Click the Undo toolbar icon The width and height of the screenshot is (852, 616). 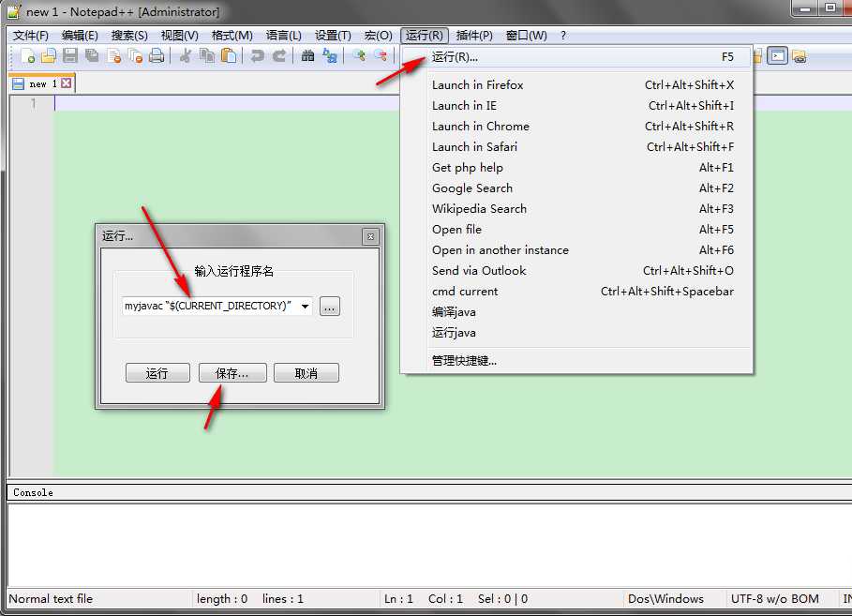(x=257, y=56)
